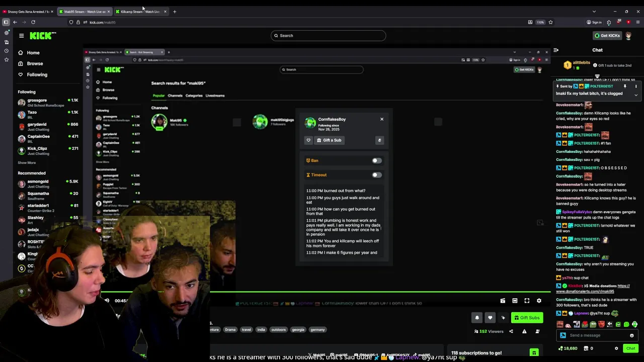The width and height of the screenshot is (644, 362).
Task: Click Sign in in browser toolbar
Action: pos(594,22)
